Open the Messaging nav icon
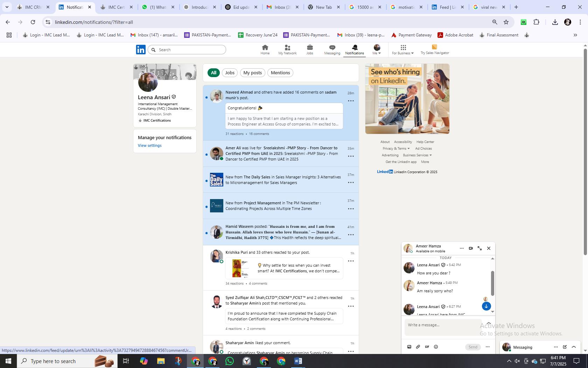The width and height of the screenshot is (588, 368). pyautogui.click(x=332, y=47)
